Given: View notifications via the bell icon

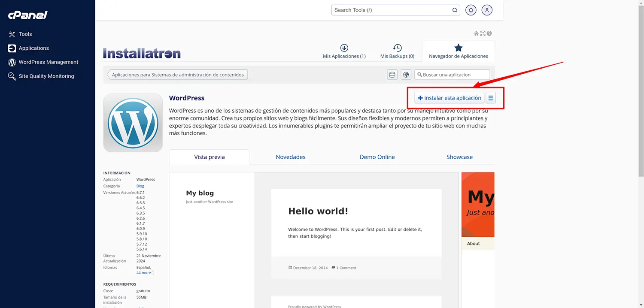Looking at the screenshot, I should point(471,9).
